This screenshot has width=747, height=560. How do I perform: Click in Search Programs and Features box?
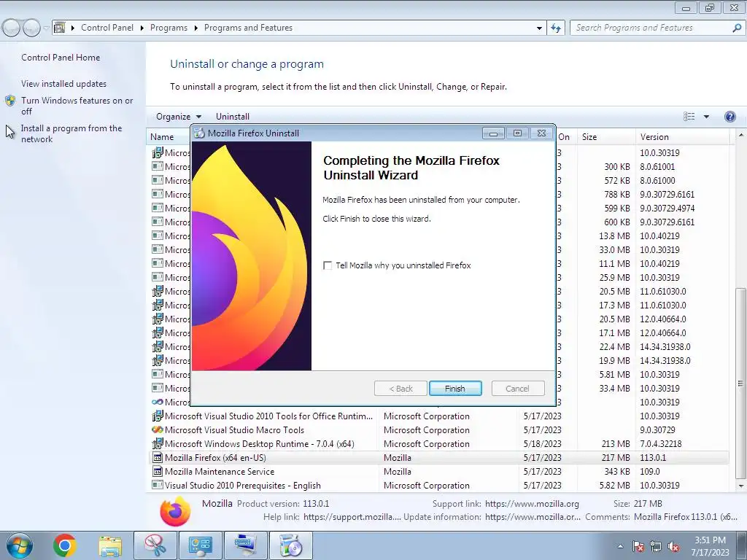click(650, 28)
